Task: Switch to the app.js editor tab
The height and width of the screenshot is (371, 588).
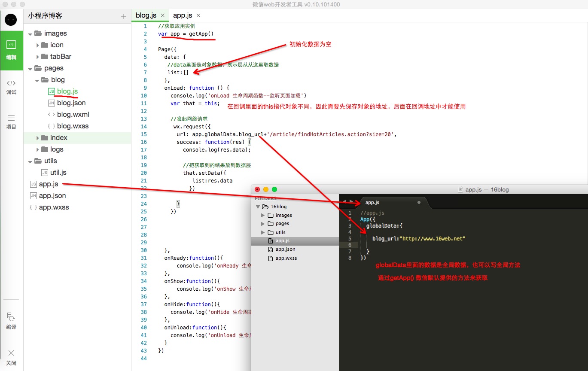Action: coord(183,15)
